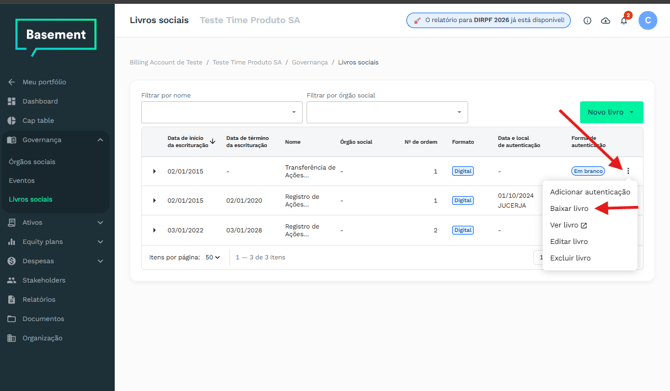Expand the row ending 02/01/2020
Image resolution: width=670 pixels, height=391 pixels.
154,200
